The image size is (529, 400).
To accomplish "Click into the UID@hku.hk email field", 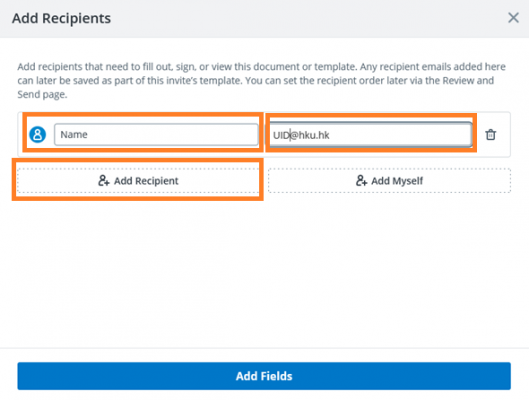I will [x=370, y=135].
